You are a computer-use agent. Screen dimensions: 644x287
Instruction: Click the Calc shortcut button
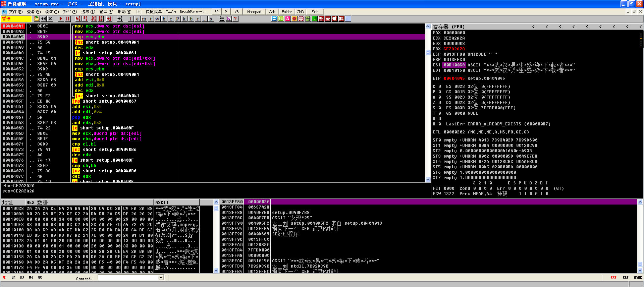pos(272,12)
